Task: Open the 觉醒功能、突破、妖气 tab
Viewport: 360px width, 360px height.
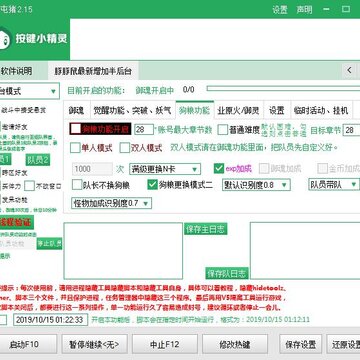Action: click(132, 110)
